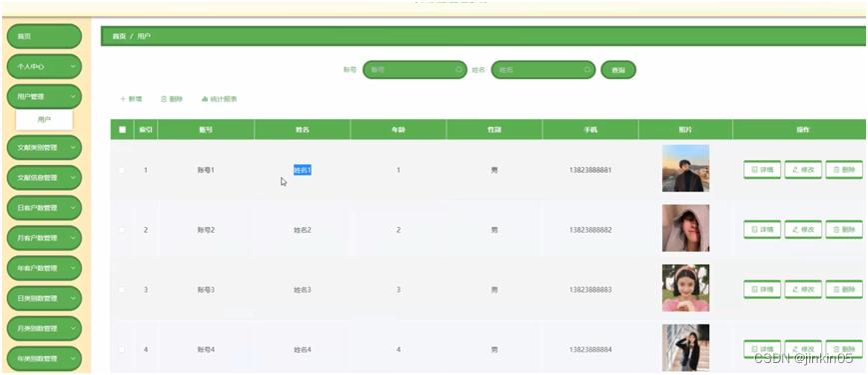Click 首页 in the breadcrumb
Screen dimensions: 868x375
pos(119,36)
